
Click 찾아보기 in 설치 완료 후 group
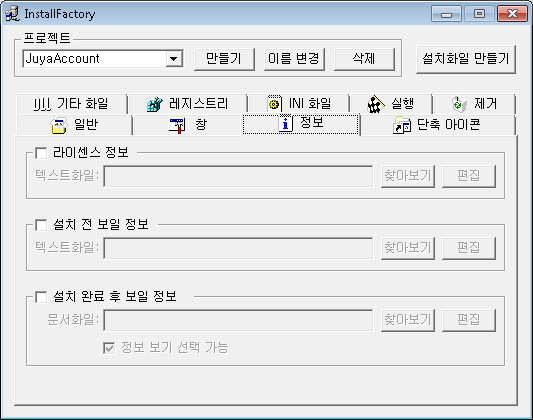408,320
